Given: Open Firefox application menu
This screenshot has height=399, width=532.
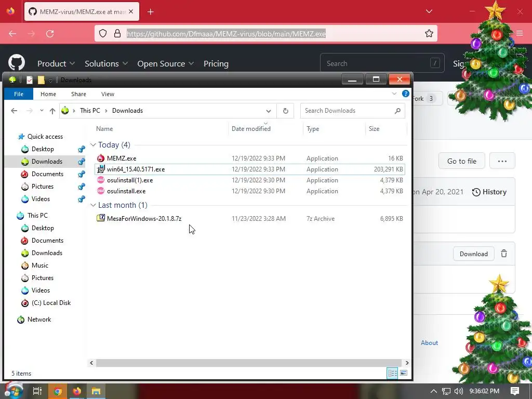Looking at the screenshot, I should [520, 33].
